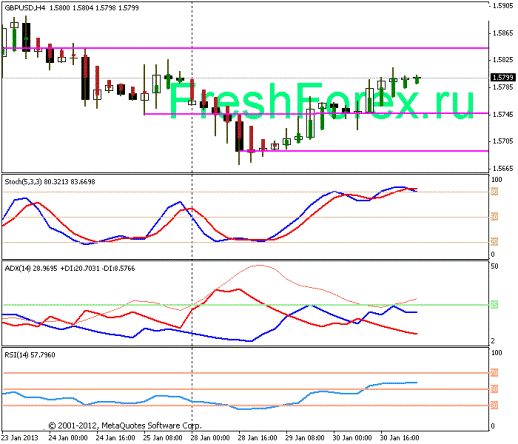
Task: Click the 1.5665 price scale label
Action: pos(503,169)
